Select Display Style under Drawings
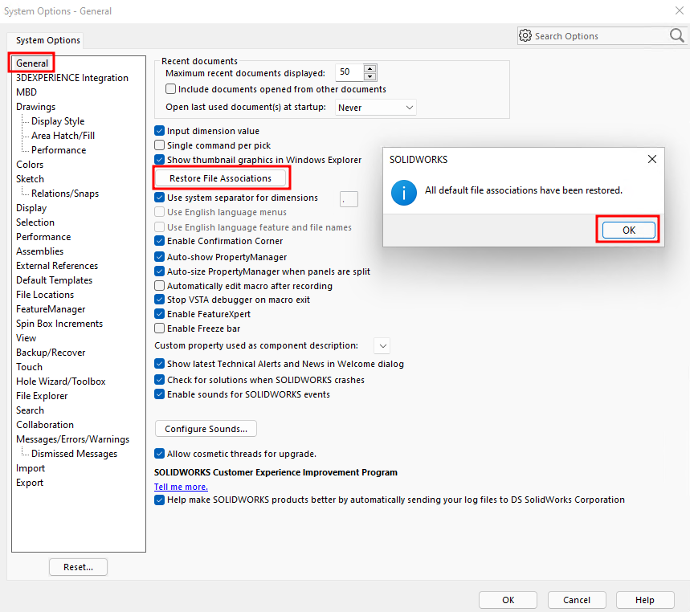The width and height of the screenshot is (690, 612). coord(57,121)
